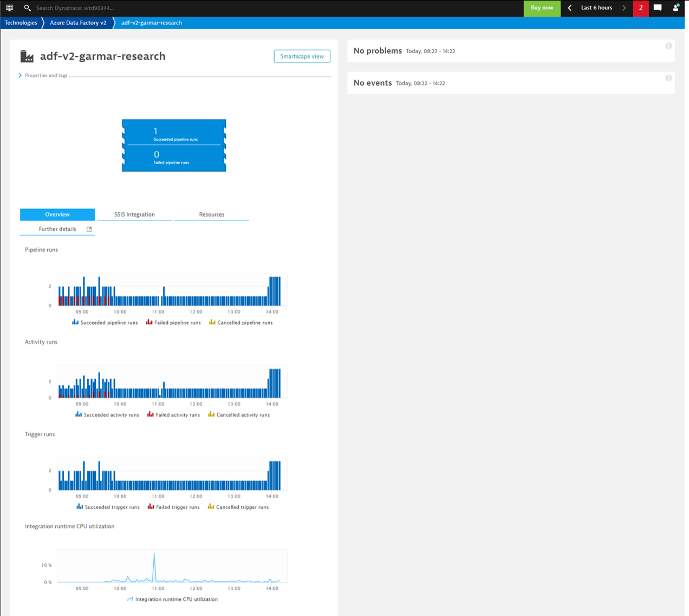This screenshot has height=616, width=689.
Task: Click the Further details external link icon
Action: [x=89, y=229]
